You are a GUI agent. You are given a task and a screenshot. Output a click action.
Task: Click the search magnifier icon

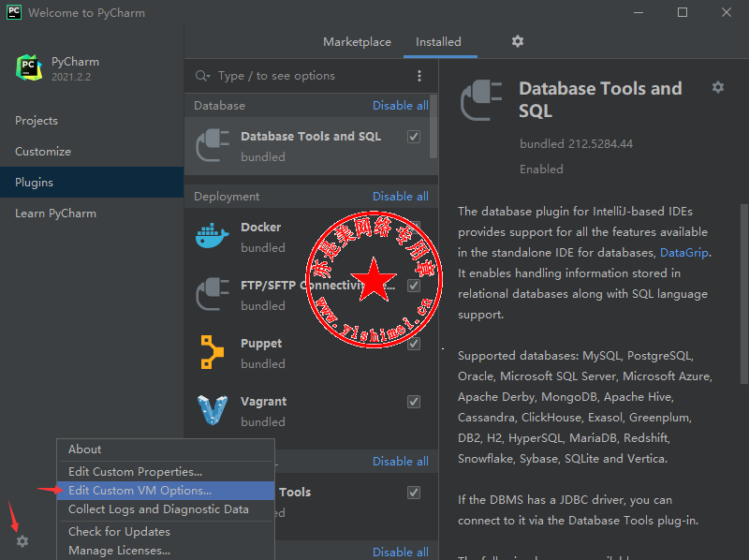click(202, 76)
